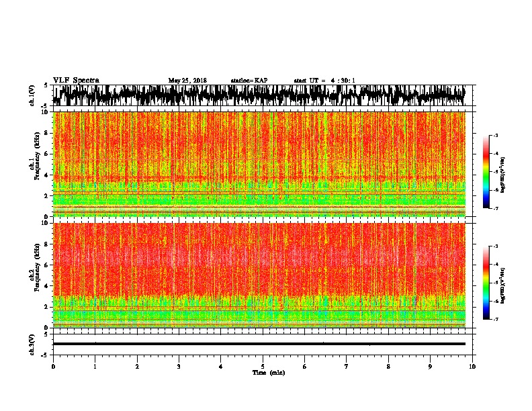Click the "-7" label on the ch.1 color scale
The width and height of the screenshot is (532, 411).
click(x=495, y=208)
